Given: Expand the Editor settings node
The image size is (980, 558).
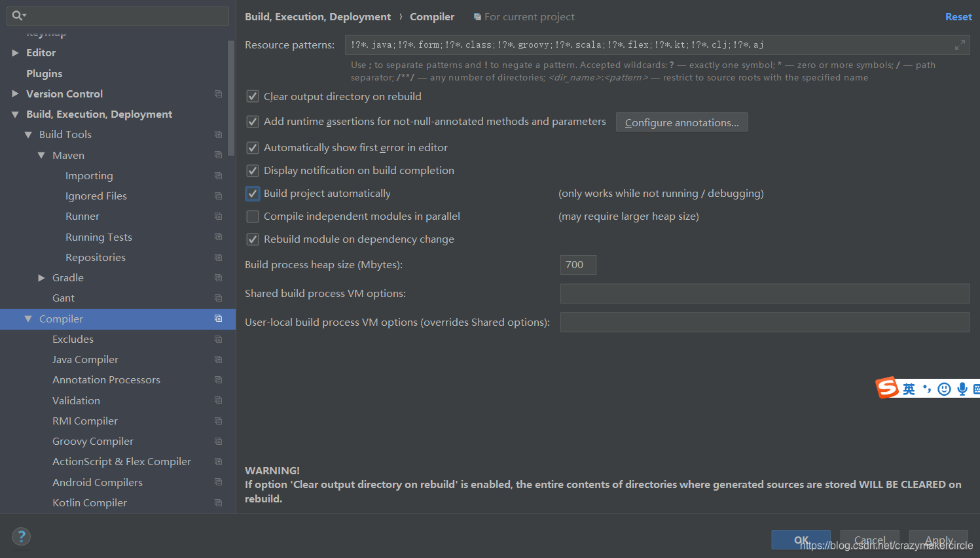Looking at the screenshot, I should coord(15,53).
